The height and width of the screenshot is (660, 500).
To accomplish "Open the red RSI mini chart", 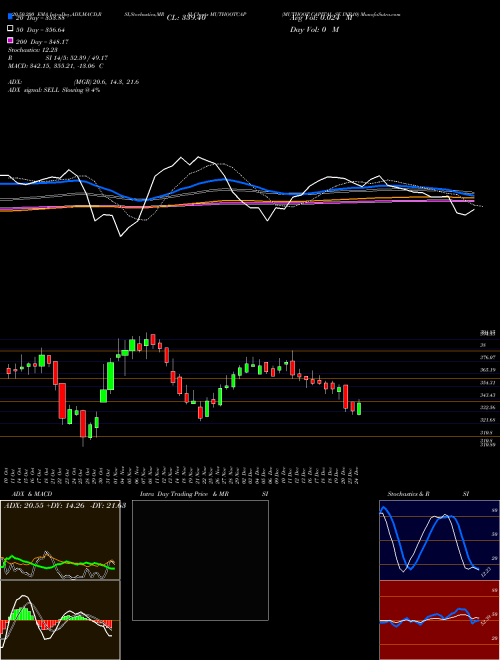I will [x=439, y=620].
